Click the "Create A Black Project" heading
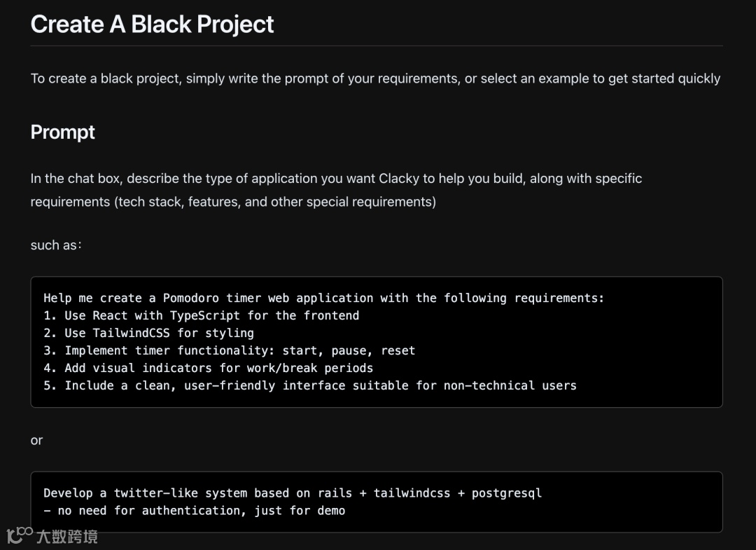 (x=152, y=24)
